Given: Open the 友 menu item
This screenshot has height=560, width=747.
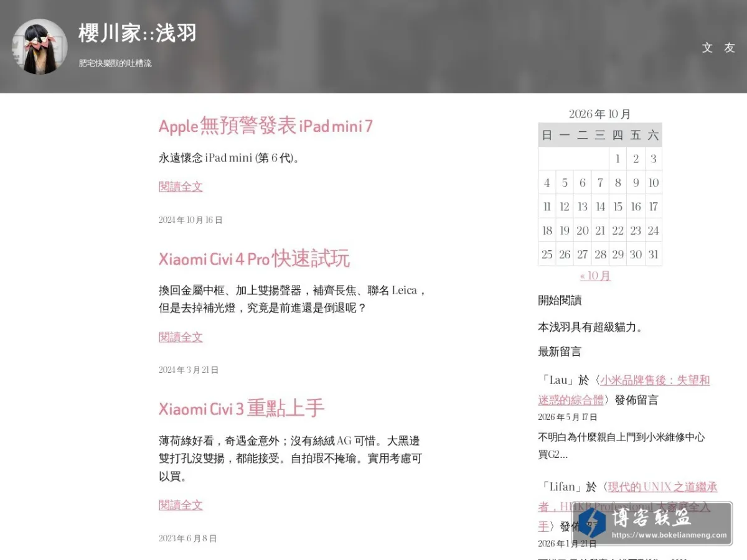Looking at the screenshot, I should [x=730, y=48].
